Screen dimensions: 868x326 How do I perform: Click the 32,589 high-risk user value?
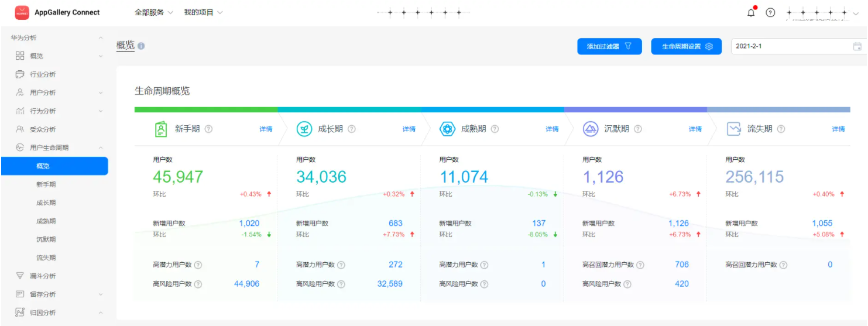[390, 284]
